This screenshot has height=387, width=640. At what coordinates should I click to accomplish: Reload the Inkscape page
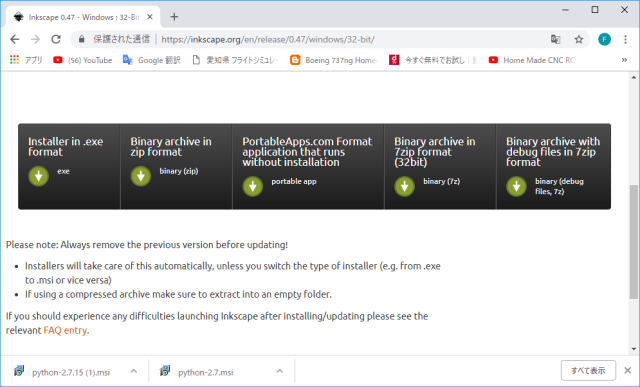(56, 39)
